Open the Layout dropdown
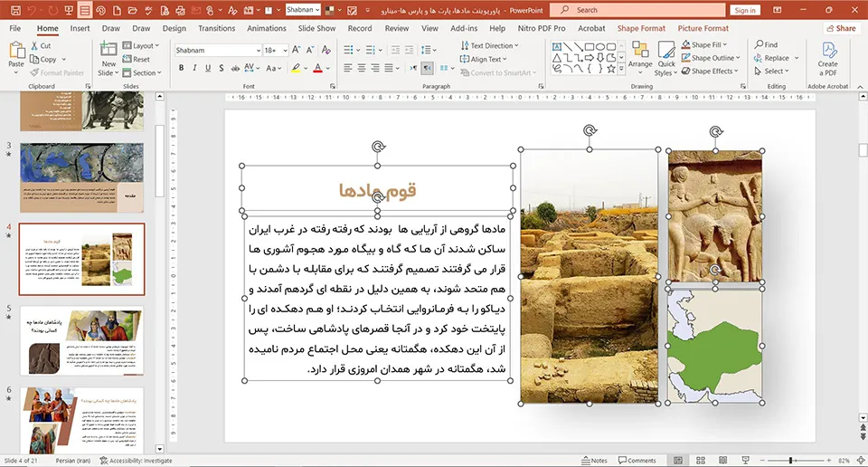 (141, 45)
